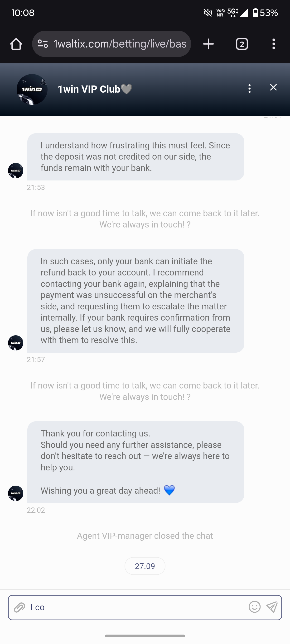
Task: Tap the 1win VIP Club chat title
Action: pos(95,89)
